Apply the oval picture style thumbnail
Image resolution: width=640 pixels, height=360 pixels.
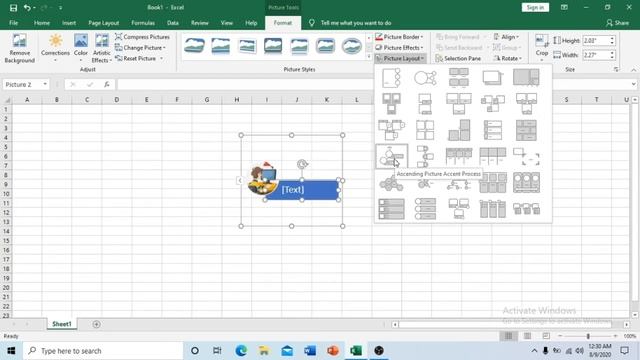pos(351,46)
